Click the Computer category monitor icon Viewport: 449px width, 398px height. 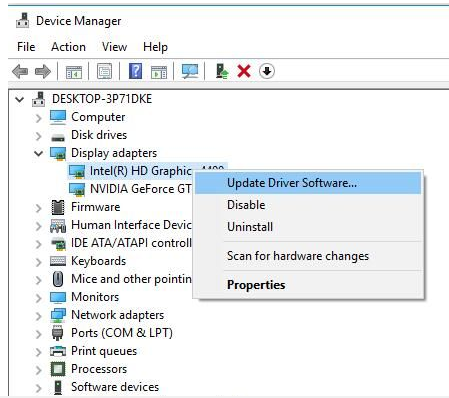(x=58, y=117)
